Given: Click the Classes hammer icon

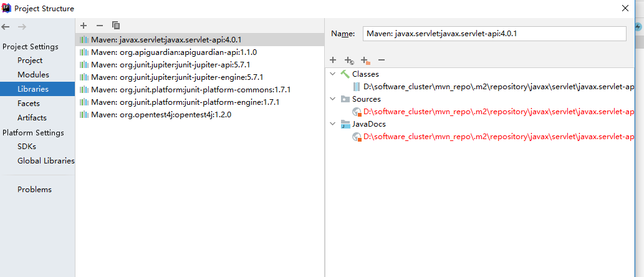Looking at the screenshot, I should click(x=344, y=74).
